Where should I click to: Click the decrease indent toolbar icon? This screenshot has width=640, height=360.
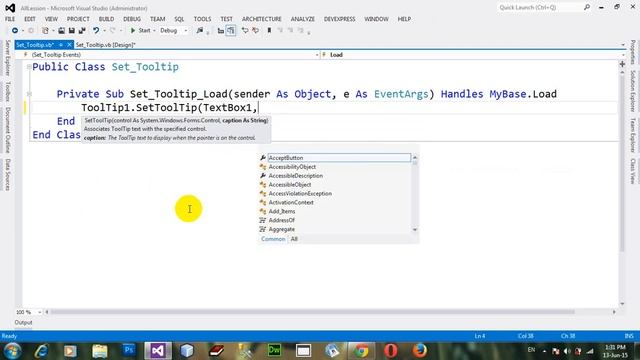220,31
